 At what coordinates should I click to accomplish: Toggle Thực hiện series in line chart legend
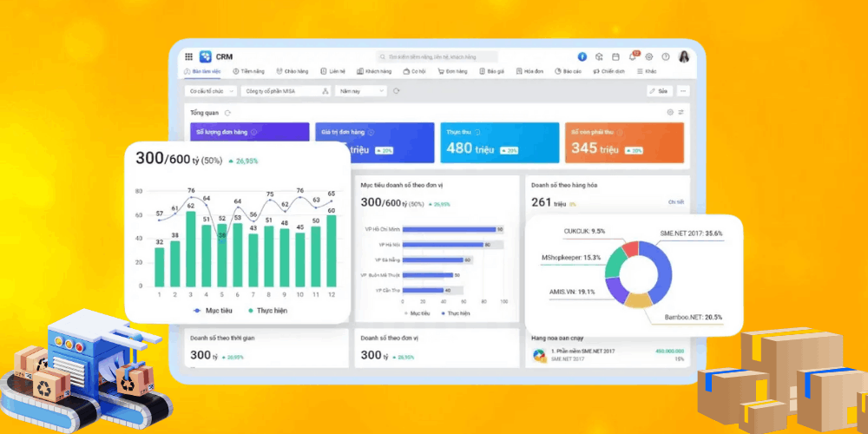click(267, 310)
